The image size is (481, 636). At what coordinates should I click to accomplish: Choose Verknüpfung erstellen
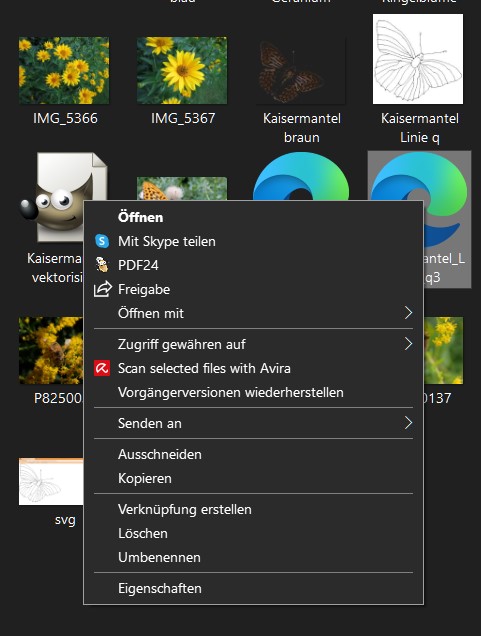pyautogui.click(x=253, y=509)
